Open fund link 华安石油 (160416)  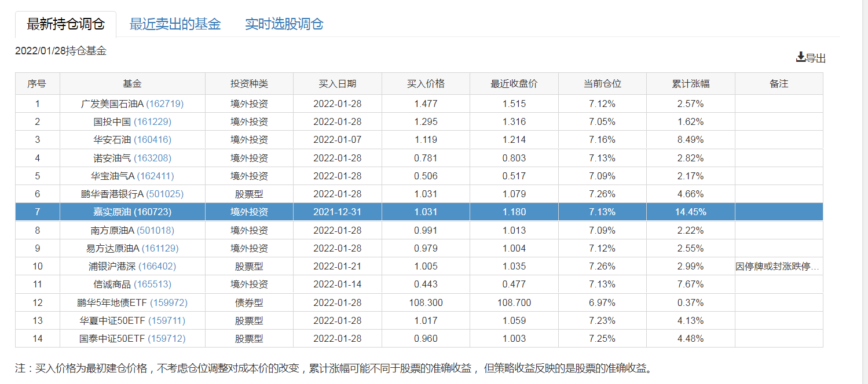coord(133,140)
